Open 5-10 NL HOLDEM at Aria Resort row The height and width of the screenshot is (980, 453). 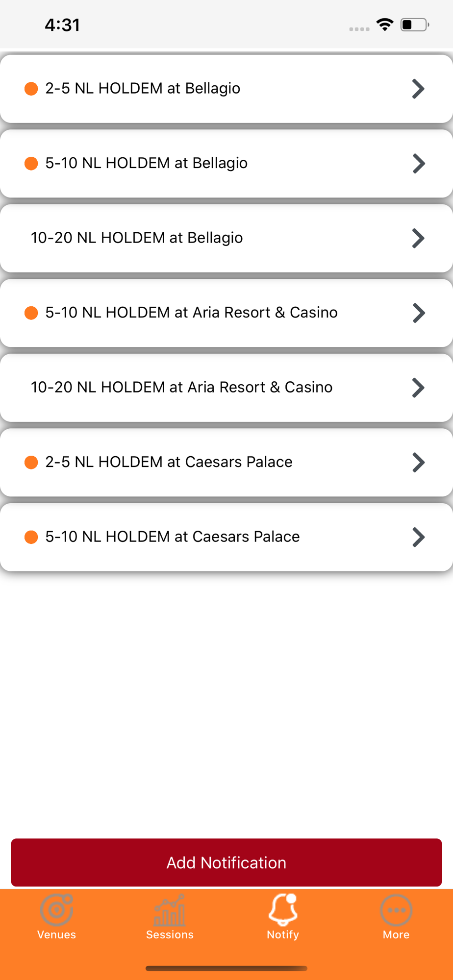point(226,313)
